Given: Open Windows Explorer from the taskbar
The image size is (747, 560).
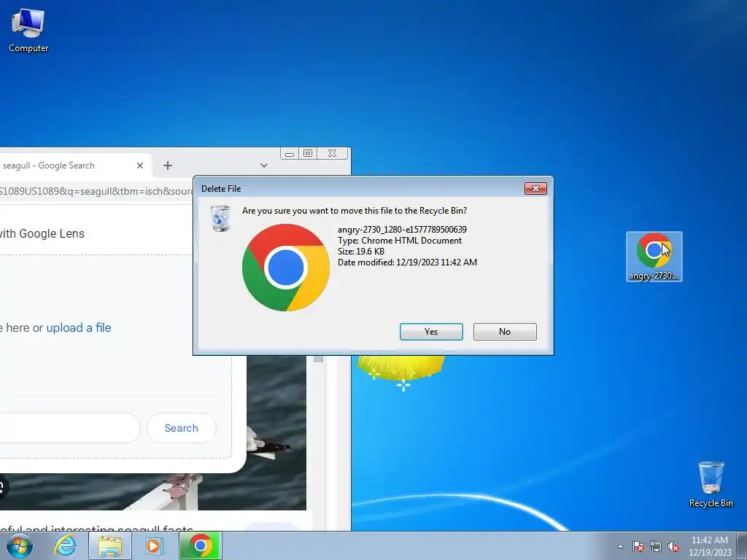Looking at the screenshot, I should pos(110,545).
